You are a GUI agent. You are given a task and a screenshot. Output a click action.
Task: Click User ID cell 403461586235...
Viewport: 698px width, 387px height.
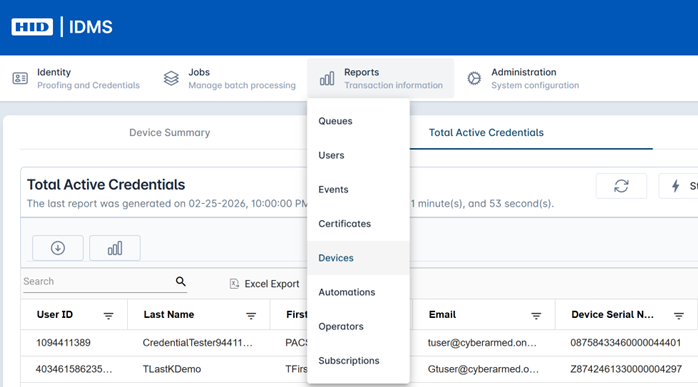[x=74, y=369]
